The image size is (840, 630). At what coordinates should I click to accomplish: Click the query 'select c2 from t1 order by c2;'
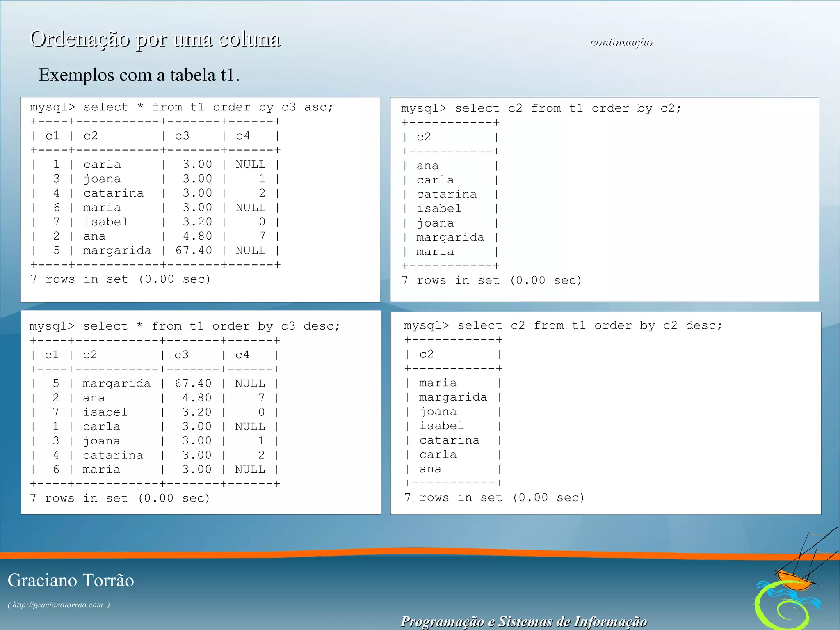click(568, 109)
